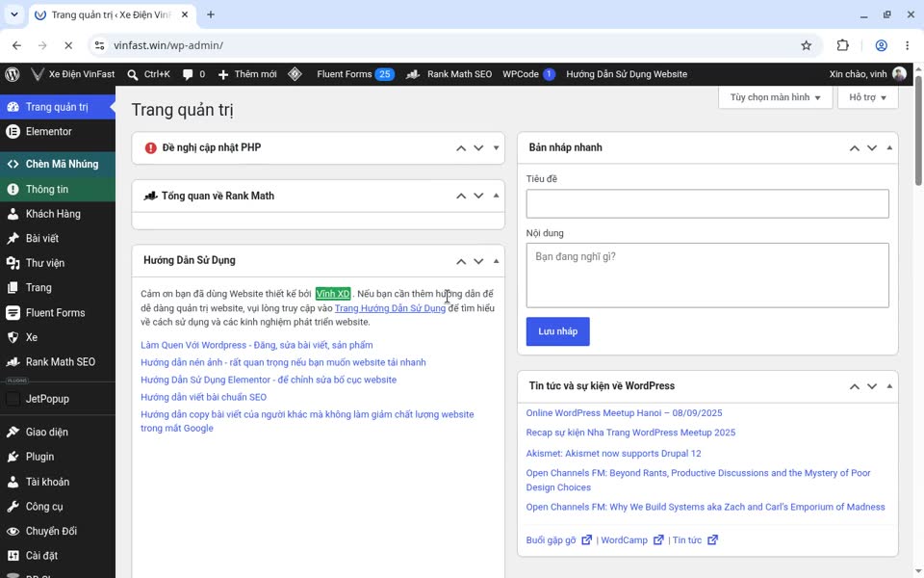This screenshot has height=578, width=924.
Task: Open the WordCamp footer link
Action: click(x=632, y=540)
